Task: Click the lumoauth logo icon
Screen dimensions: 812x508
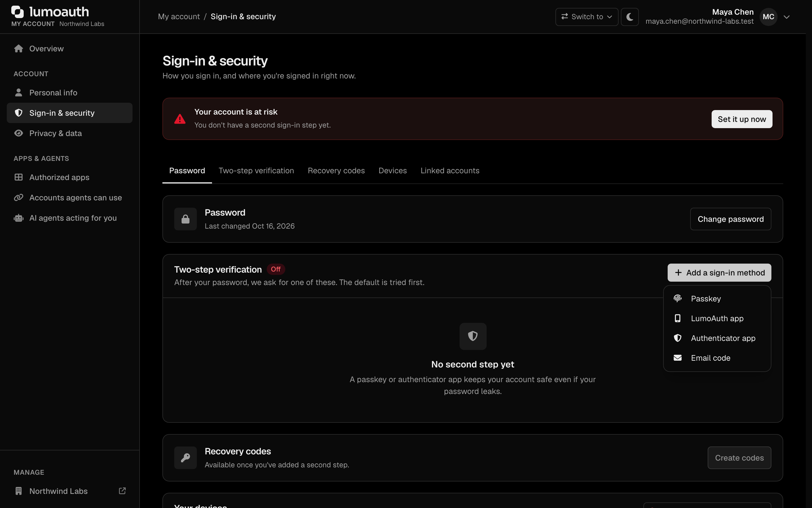Action: tap(17, 12)
